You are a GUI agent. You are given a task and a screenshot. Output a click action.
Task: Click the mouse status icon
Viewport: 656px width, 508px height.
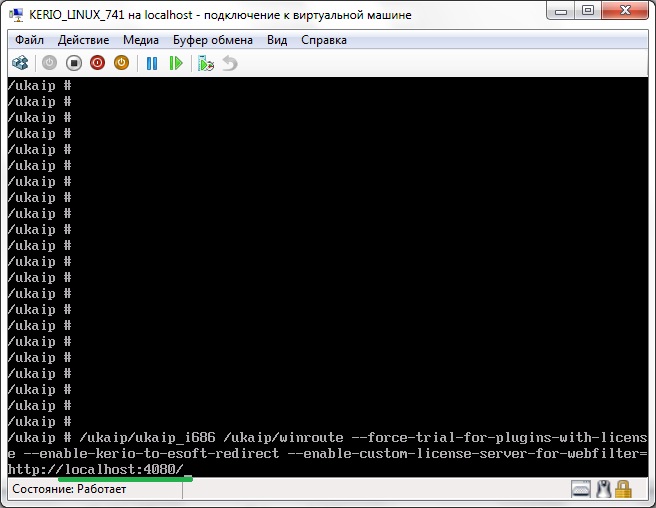(x=603, y=490)
